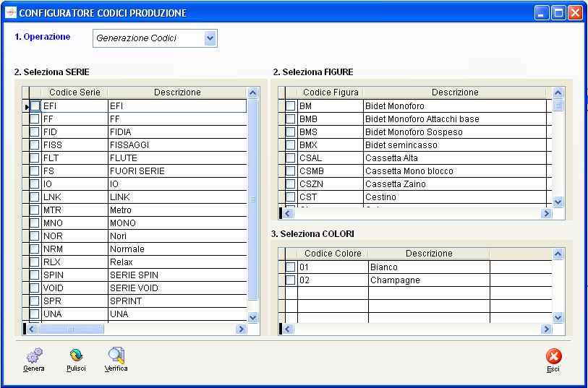Click SERIE list scroll down arrow
Image resolution: width=588 pixels, height=388 pixels.
pyautogui.click(x=253, y=318)
